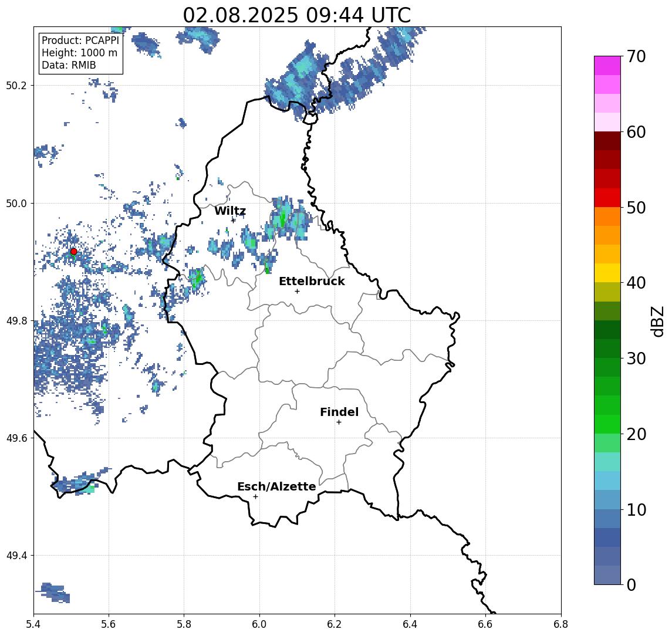Click the colorbar tick label 60

pos(636,133)
